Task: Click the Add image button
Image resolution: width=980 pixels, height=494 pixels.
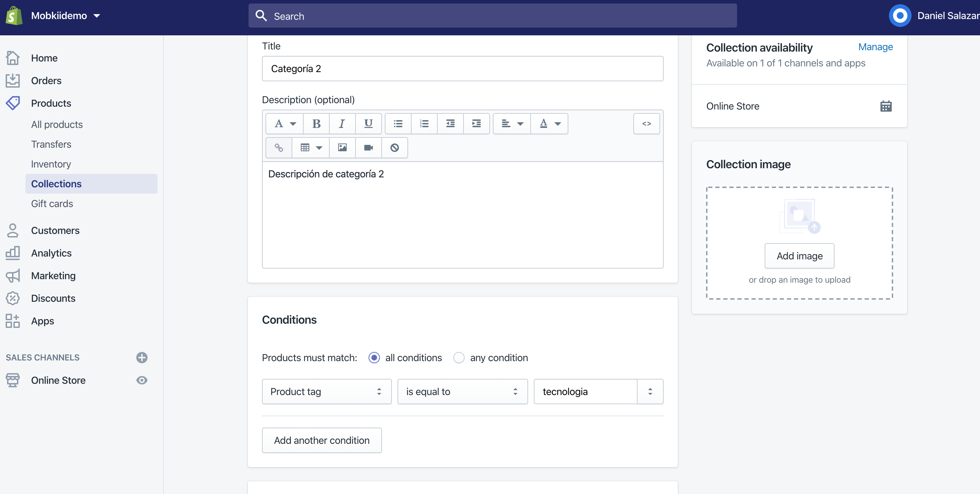Action: 800,256
